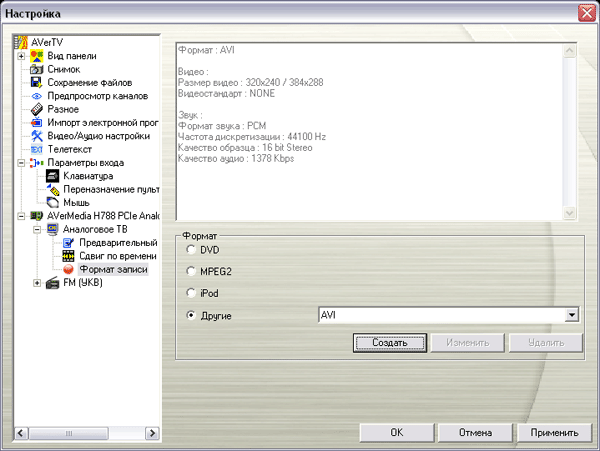The width and height of the screenshot is (600, 451).
Task: Open the AVI format dropdown arrow
Action: click(x=572, y=315)
